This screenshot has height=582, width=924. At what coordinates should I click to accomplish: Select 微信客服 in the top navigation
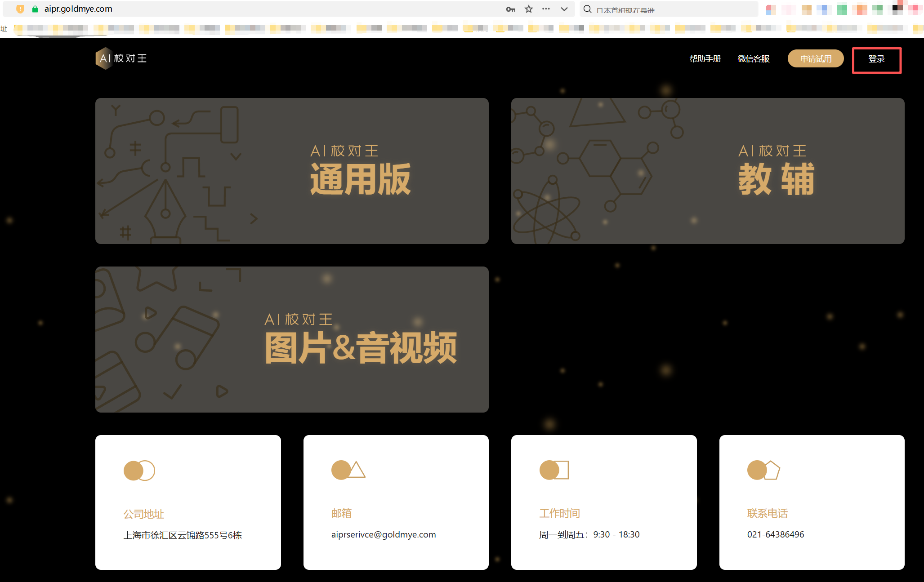click(753, 59)
